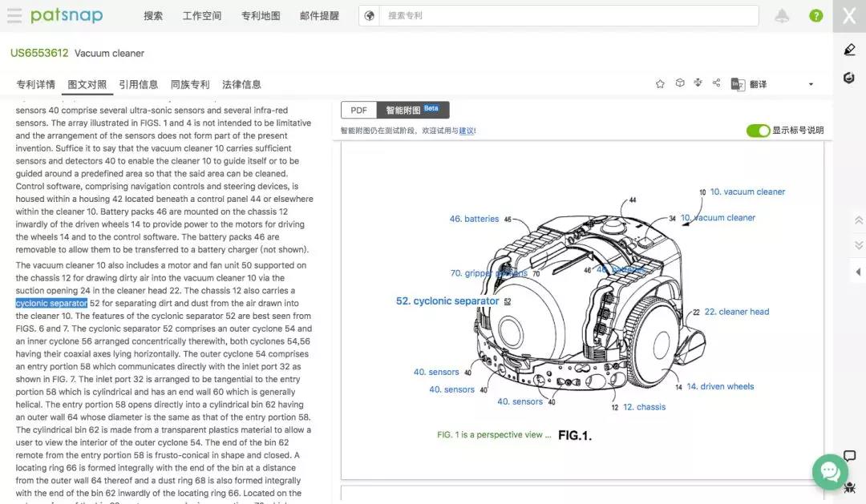Open the hamburger menu beside the PatSnap logo
Image resolution: width=866 pixels, height=504 pixels.
point(14,16)
